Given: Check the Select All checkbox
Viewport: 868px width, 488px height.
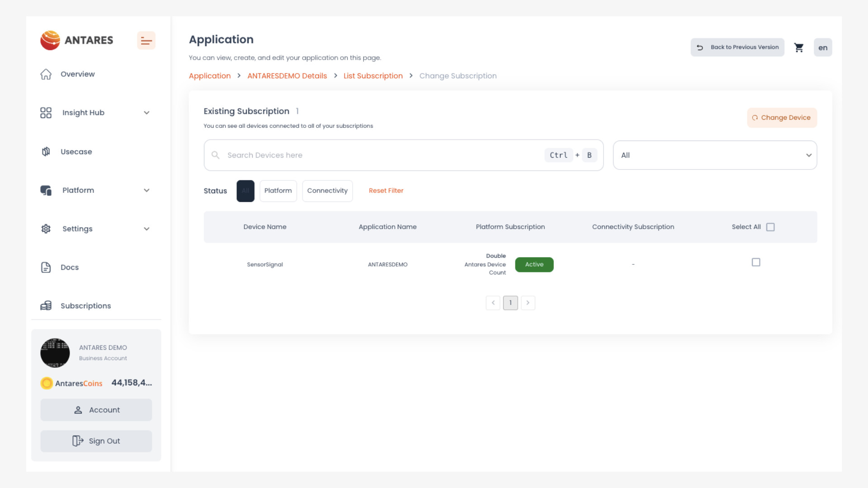Looking at the screenshot, I should tap(770, 227).
